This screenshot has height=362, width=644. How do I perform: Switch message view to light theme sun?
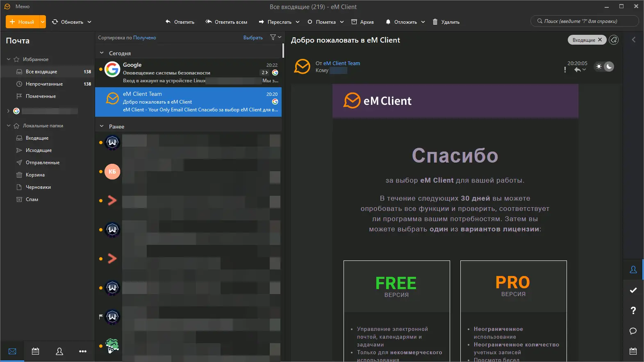599,66
